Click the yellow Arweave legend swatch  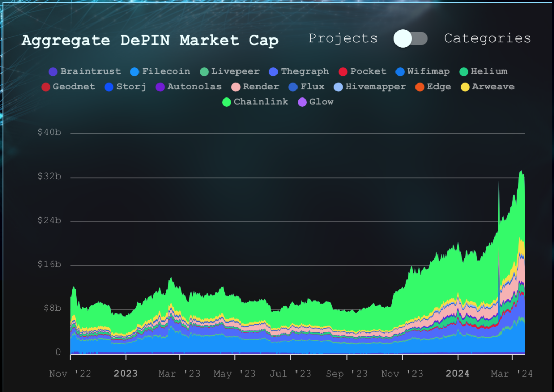coord(465,87)
